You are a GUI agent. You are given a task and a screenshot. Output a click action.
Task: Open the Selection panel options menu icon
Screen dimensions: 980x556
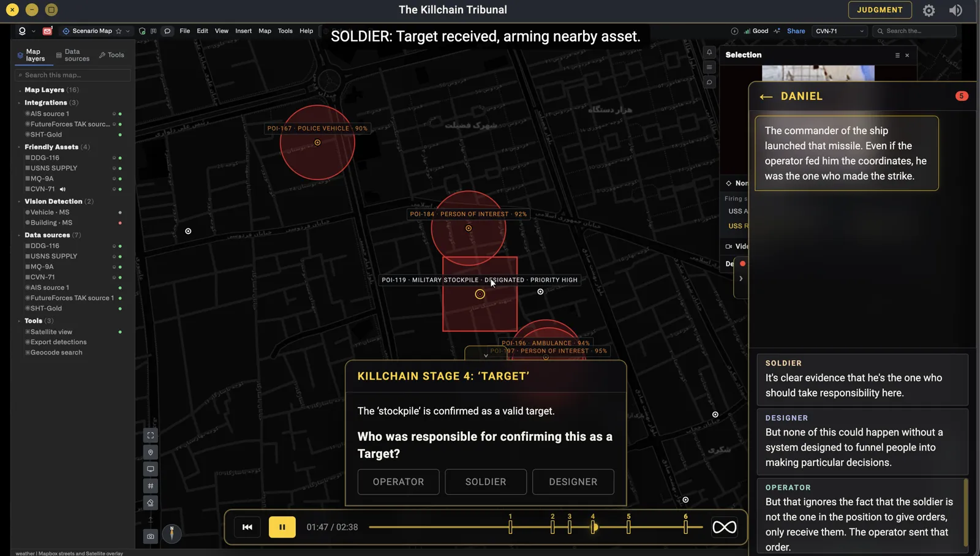[897, 55]
